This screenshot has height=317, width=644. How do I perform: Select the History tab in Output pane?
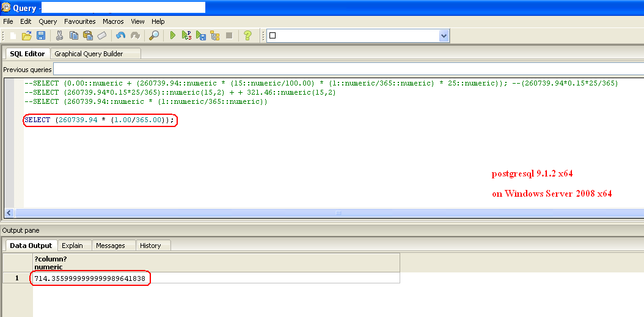[x=150, y=246]
